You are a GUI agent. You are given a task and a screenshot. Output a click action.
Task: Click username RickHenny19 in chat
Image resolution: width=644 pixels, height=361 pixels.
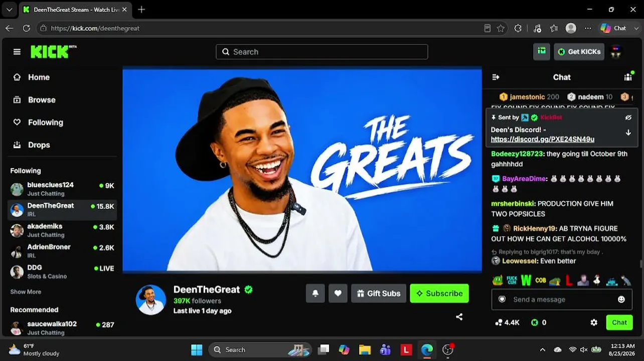534,229
